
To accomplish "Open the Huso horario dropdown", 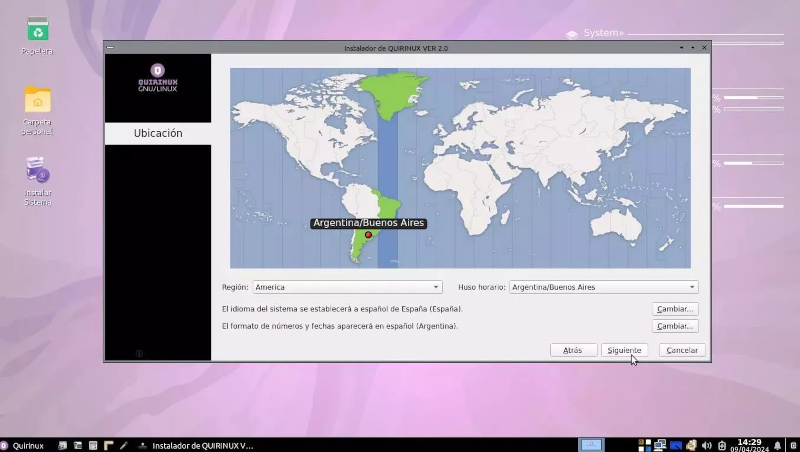I will [604, 287].
